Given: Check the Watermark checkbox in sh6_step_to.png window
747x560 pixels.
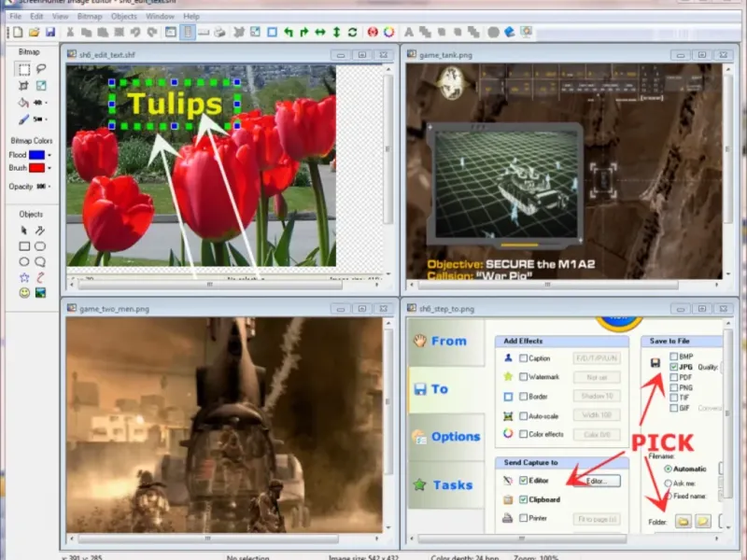Looking at the screenshot, I should [523, 377].
